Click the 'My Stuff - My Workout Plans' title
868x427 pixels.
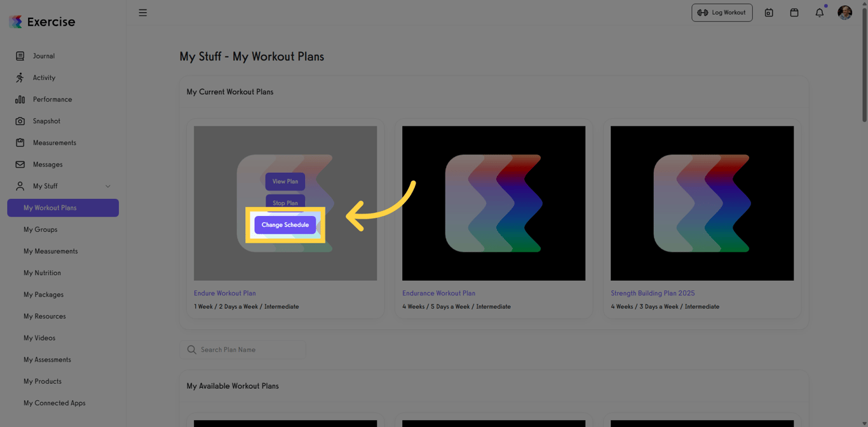(x=252, y=57)
